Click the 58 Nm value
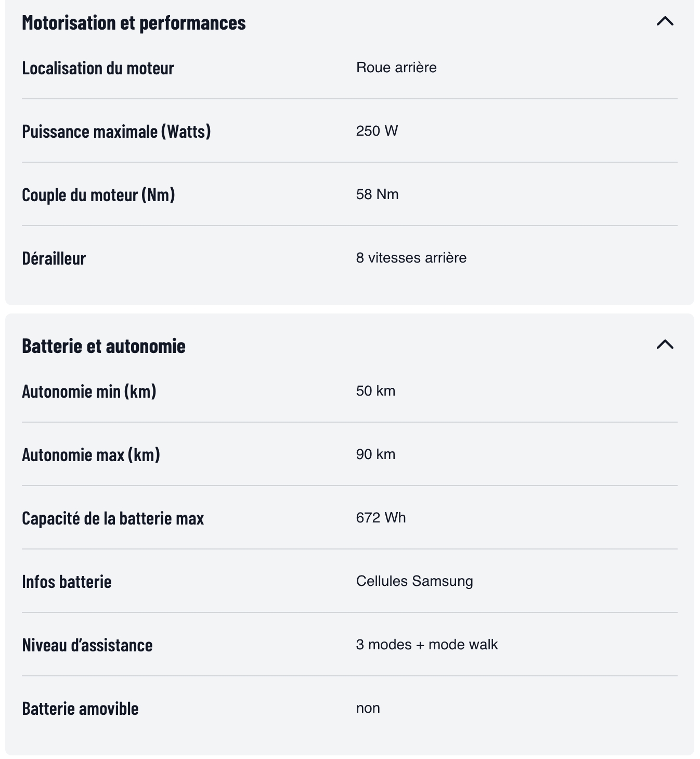Image resolution: width=700 pixels, height=759 pixels. (378, 194)
